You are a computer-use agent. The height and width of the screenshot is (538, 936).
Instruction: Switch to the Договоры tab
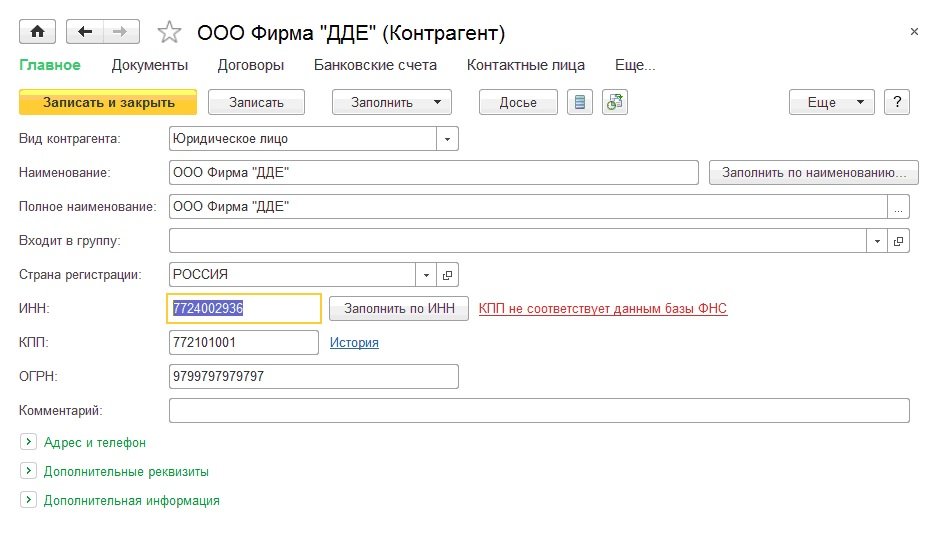251,65
